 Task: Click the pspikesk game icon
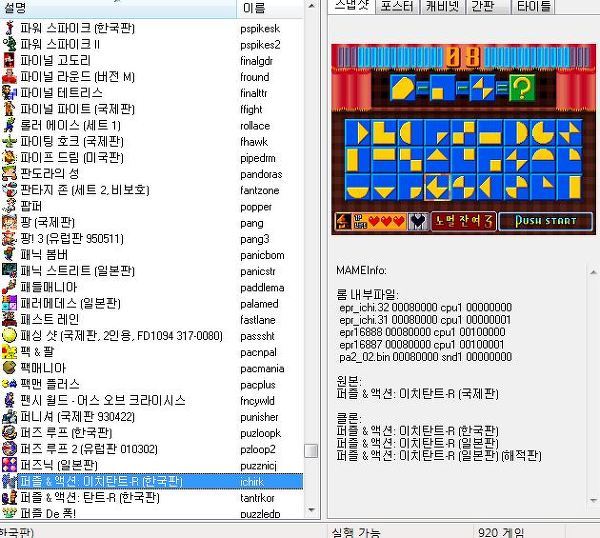point(9,28)
